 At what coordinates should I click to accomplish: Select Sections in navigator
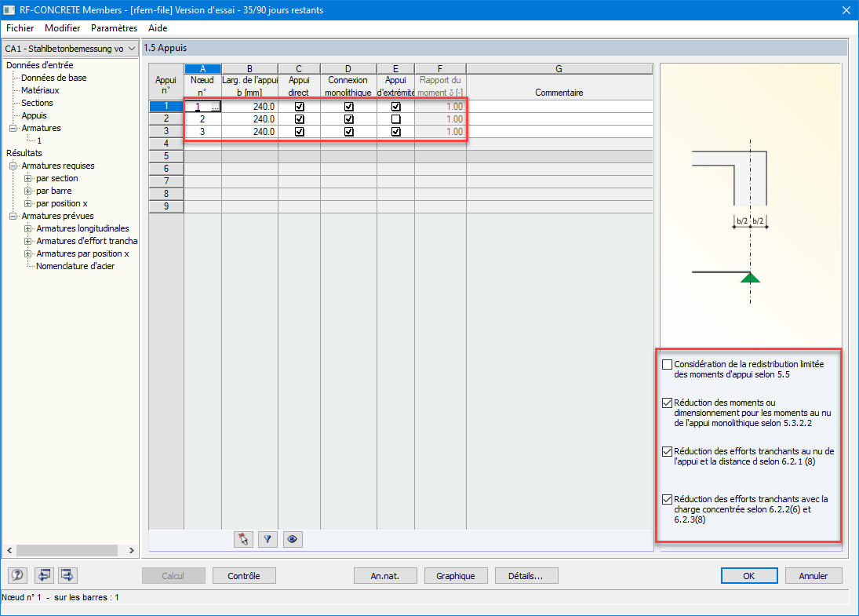coord(37,103)
